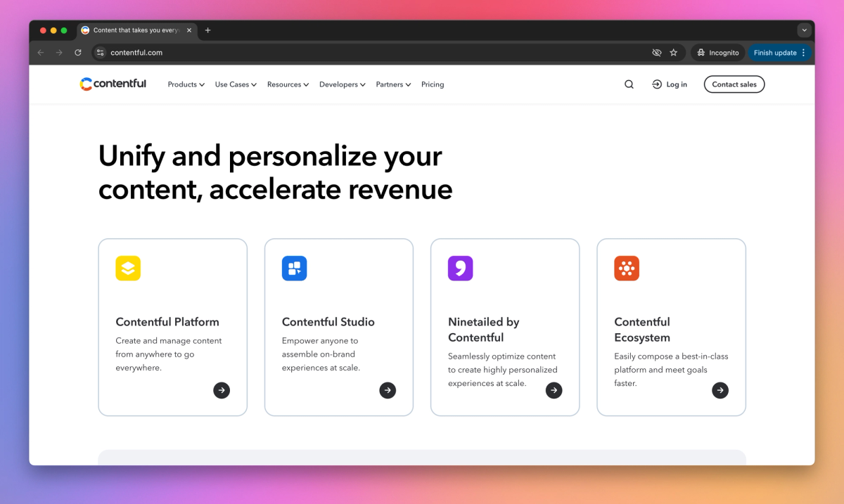Bookmark this page with the star icon
Screen dimensions: 844x504
pos(674,53)
